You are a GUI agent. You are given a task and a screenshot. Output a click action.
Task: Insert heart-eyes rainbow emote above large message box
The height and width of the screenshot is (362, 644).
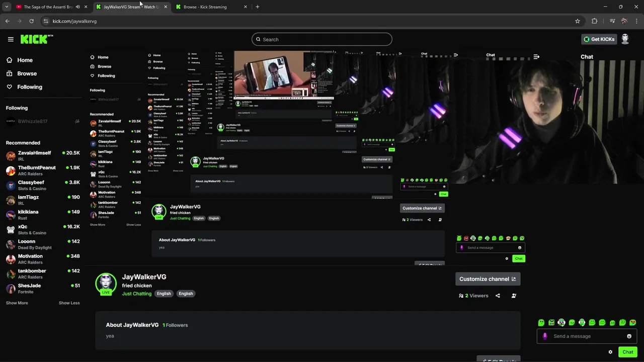tap(632, 323)
